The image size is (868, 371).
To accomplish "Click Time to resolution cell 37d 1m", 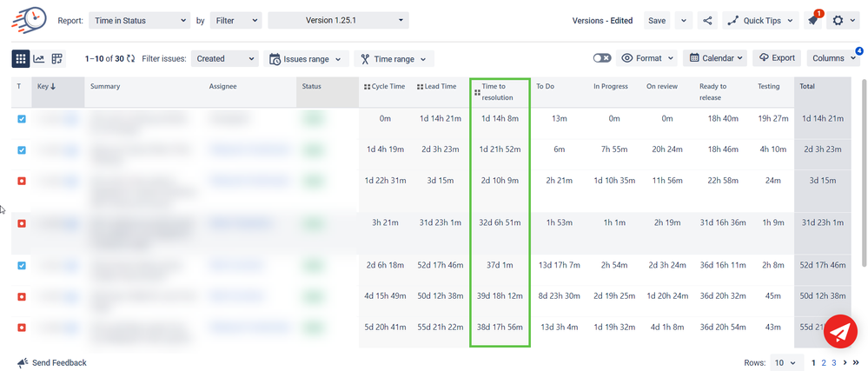I will point(500,265).
